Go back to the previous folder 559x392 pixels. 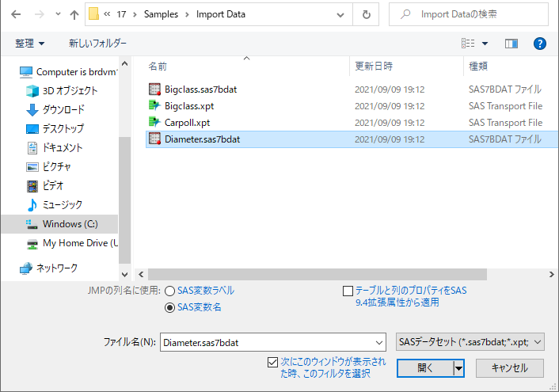point(16,14)
